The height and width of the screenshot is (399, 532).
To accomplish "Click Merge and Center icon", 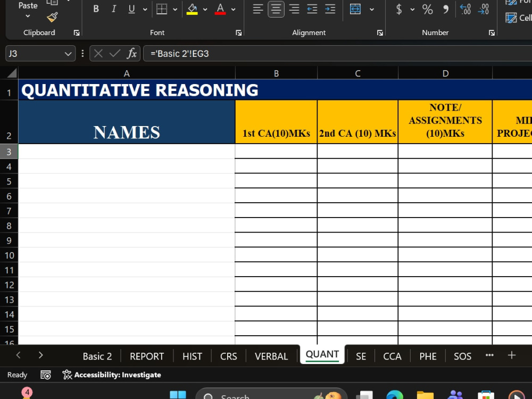I will pos(355,9).
